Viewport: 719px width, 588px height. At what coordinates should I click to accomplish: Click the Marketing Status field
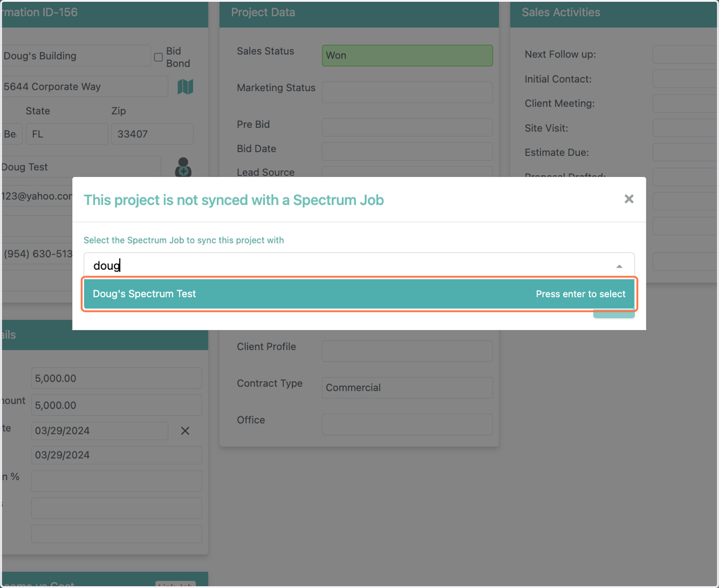(x=407, y=92)
